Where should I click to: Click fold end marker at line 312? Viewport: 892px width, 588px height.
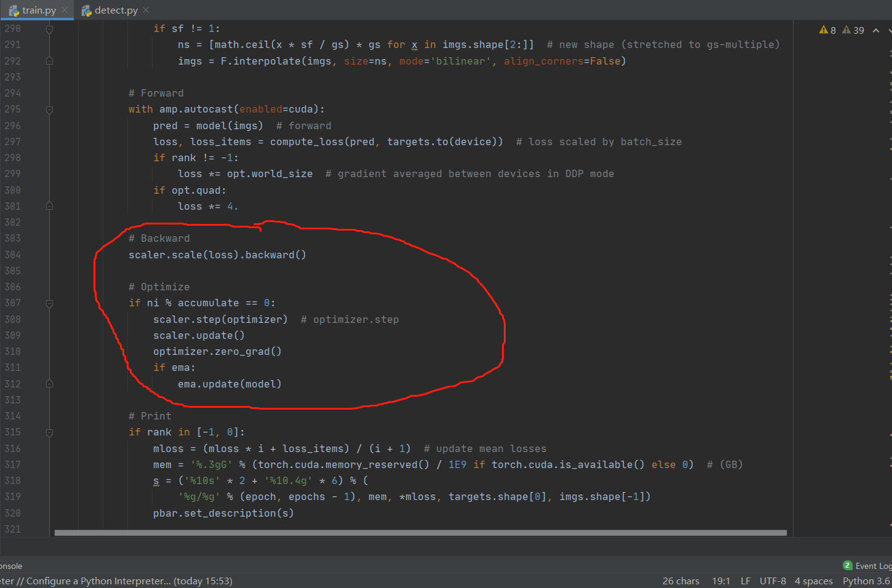tap(49, 384)
